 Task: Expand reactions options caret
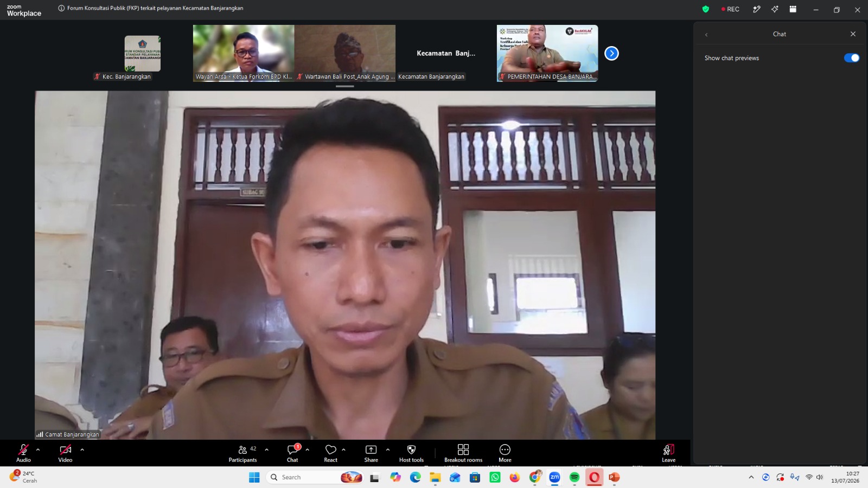[343, 450]
